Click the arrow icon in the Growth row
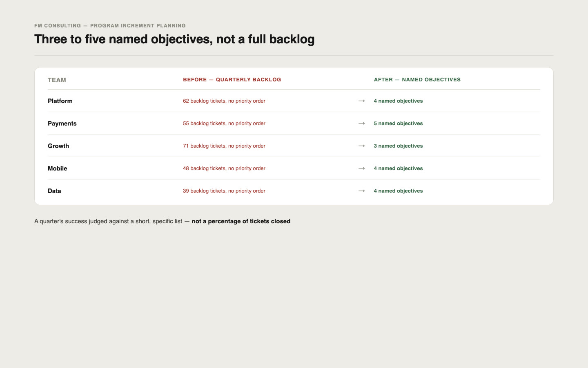Viewport: 588px width, 368px height. coord(361,146)
